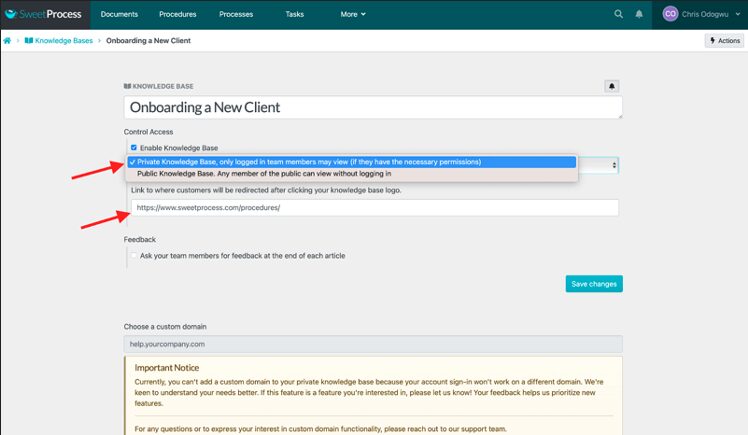Viewport: 748px width, 435px height.
Task: Click the home icon in breadcrumb
Action: point(8,41)
